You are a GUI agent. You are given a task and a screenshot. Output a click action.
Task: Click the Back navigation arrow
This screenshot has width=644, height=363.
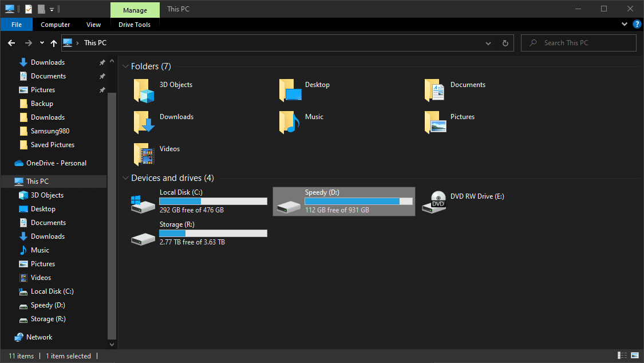[x=11, y=43]
